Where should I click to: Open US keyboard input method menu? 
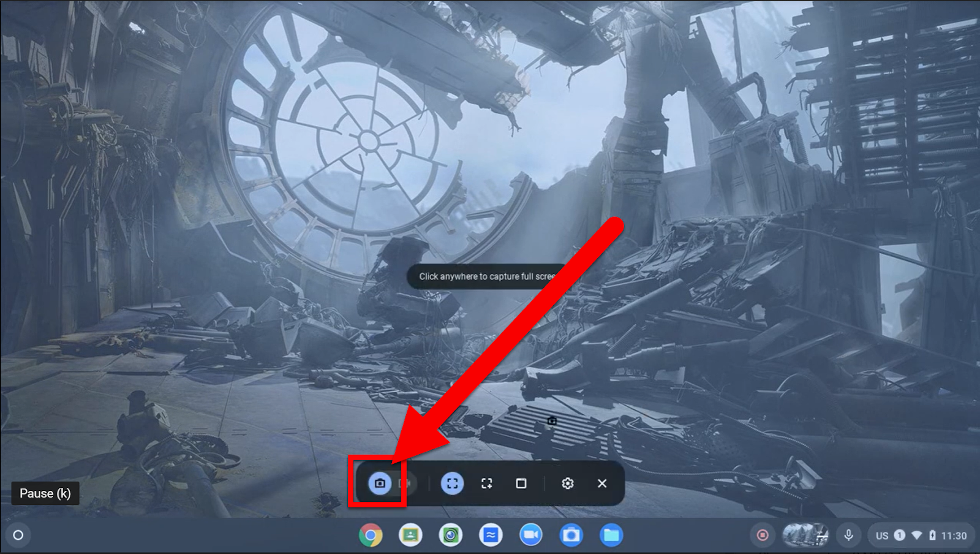point(882,536)
